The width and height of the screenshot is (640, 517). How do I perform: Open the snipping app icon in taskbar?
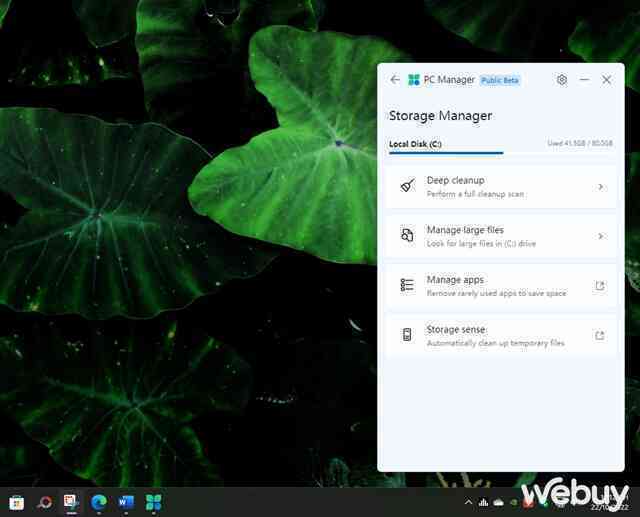click(71, 502)
